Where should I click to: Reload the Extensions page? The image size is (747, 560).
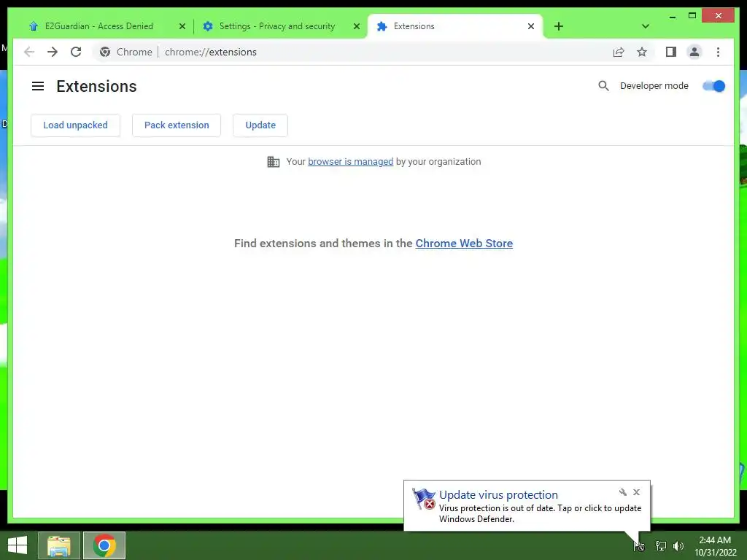(x=76, y=52)
